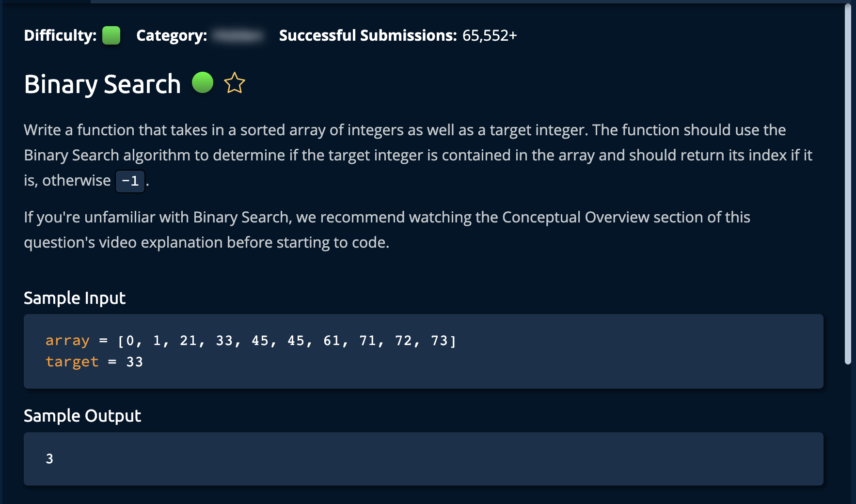Click the Successful Submissions label
Screen dimensions: 856x504
(368, 35)
